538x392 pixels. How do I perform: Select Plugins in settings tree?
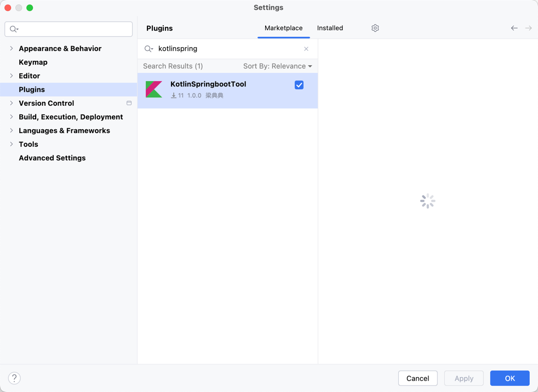point(32,89)
